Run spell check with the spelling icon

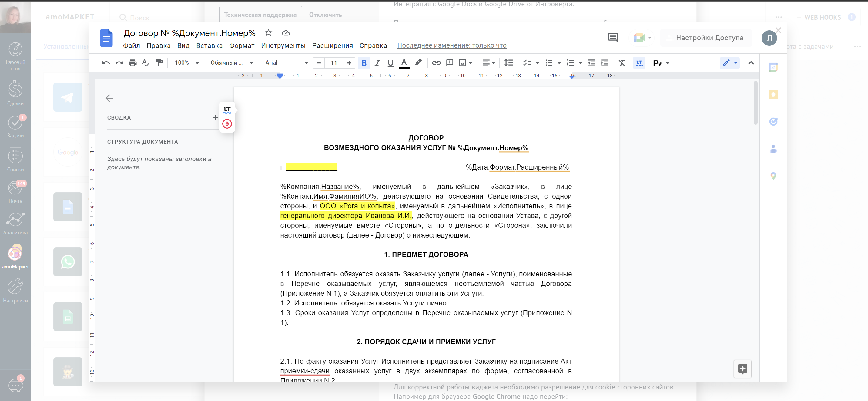point(146,63)
